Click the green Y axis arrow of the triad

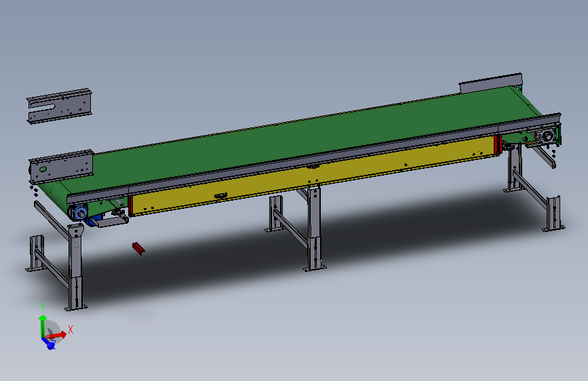coord(42,325)
